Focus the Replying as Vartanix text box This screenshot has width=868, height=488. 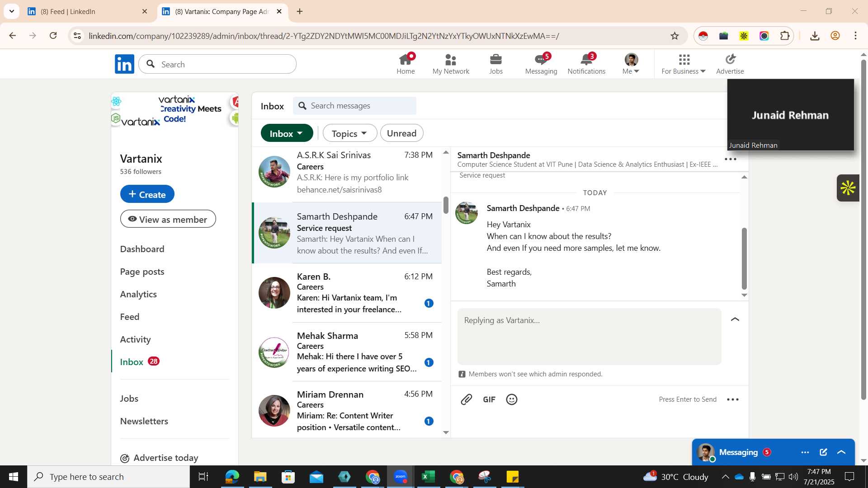coord(589,337)
